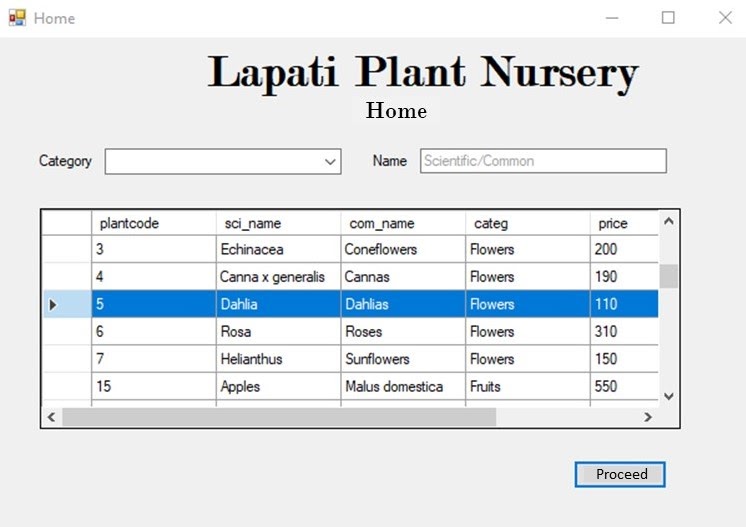Select the Echinacea row cell
The image size is (746, 527).
277,250
